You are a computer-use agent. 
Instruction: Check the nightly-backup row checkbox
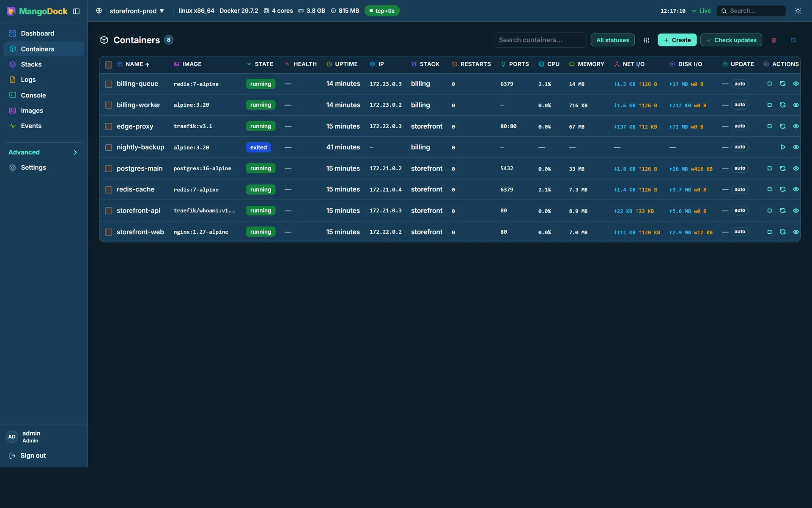[x=108, y=148]
